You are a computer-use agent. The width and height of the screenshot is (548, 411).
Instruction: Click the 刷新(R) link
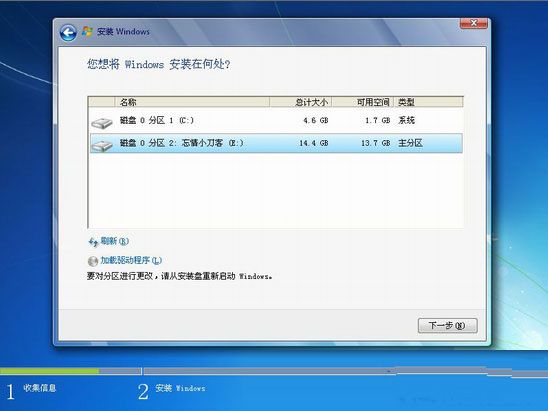(115, 241)
